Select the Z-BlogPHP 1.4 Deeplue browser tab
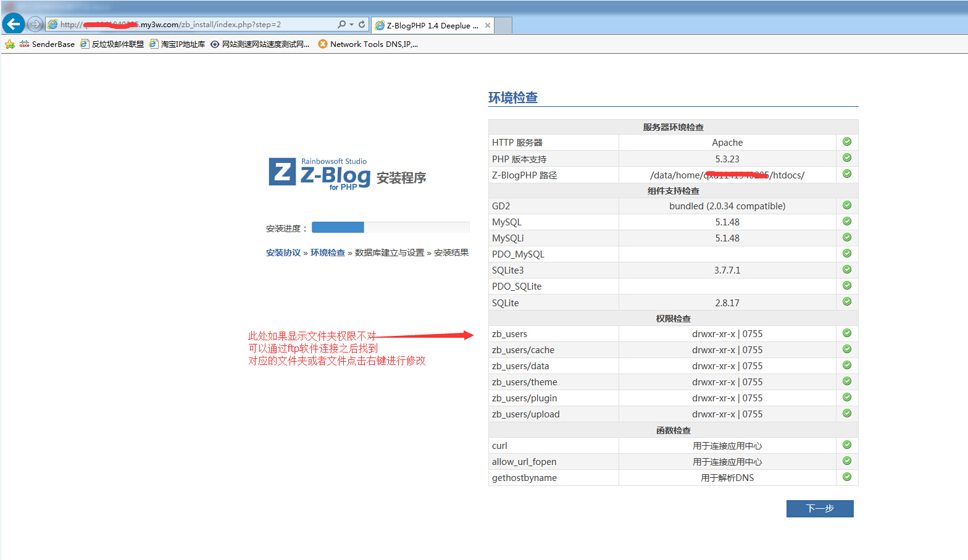The image size is (968, 560). 429,25
